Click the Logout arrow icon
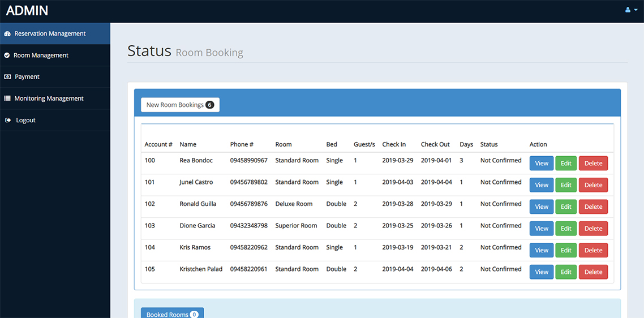The height and width of the screenshot is (318, 644). [7, 121]
